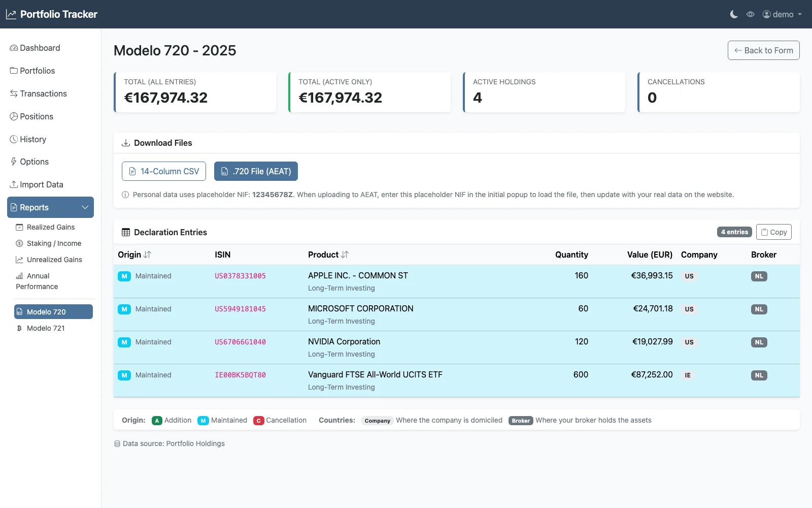Click the Options lightning icon
Viewport: 812px width, 508px height.
[x=14, y=162]
